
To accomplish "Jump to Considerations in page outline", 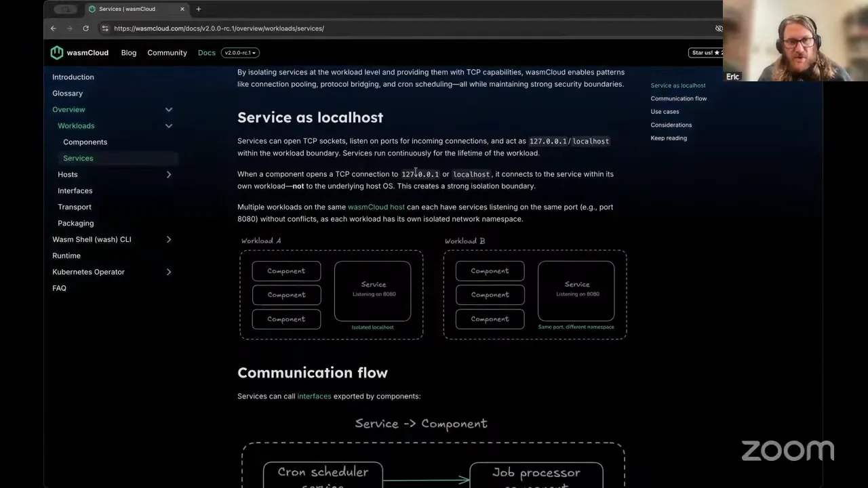I will pos(671,125).
